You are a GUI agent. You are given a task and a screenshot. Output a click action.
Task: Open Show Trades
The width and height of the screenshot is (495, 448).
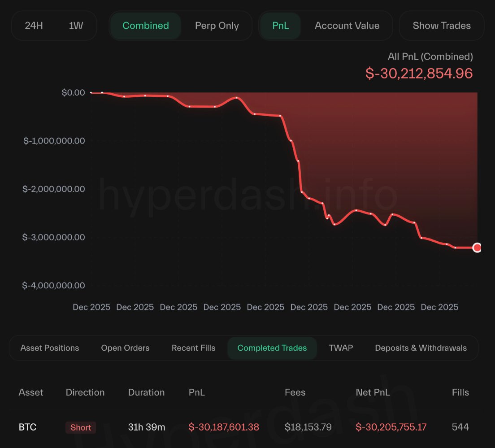(441, 26)
